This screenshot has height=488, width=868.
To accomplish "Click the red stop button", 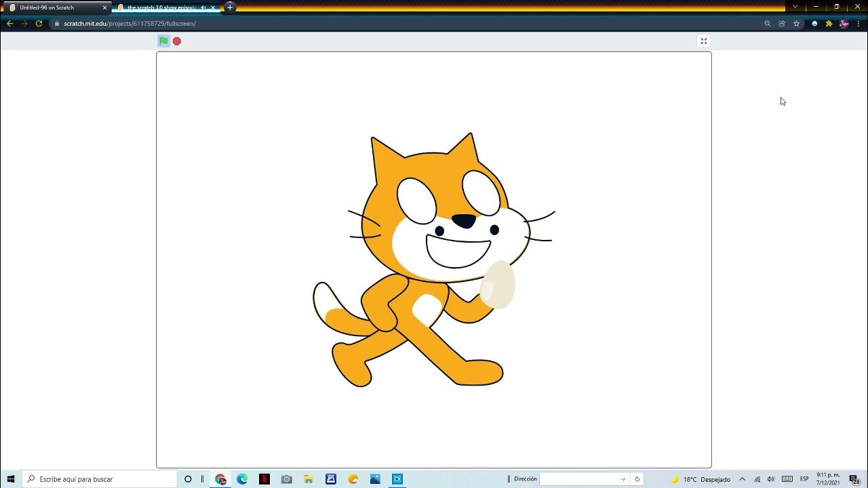I will [x=177, y=41].
